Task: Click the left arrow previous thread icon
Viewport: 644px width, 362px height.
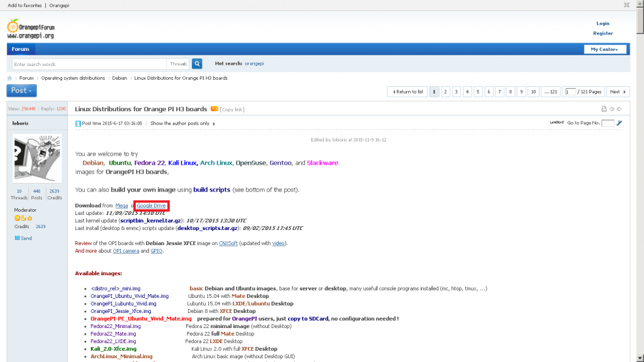Action: 611,109
